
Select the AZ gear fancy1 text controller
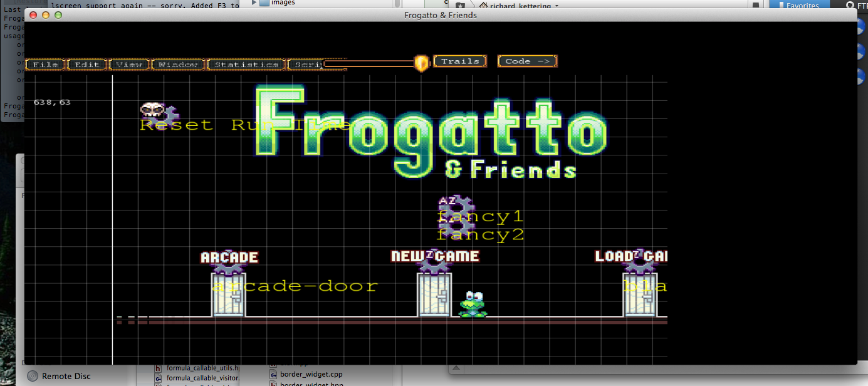pos(456,208)
